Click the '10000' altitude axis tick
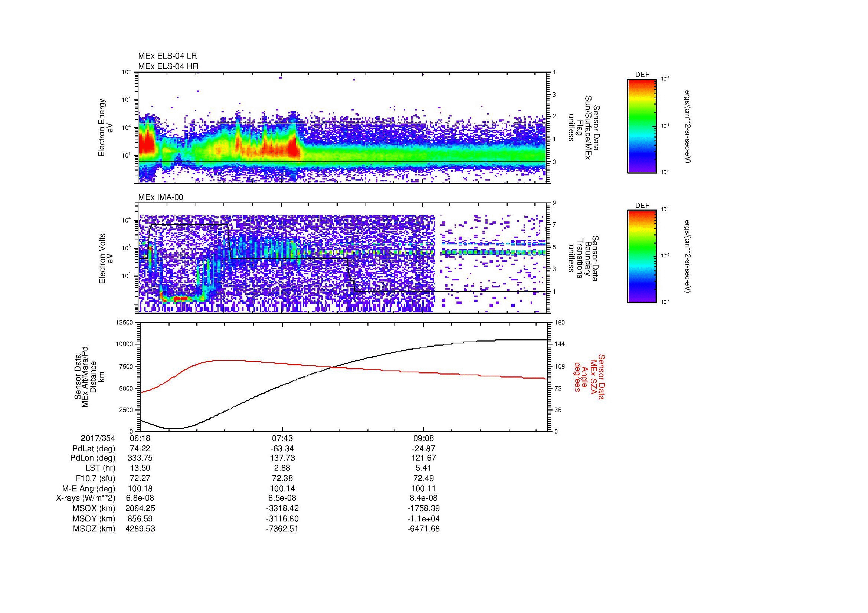This screenshot has width=868, height=613. point(125,344)
